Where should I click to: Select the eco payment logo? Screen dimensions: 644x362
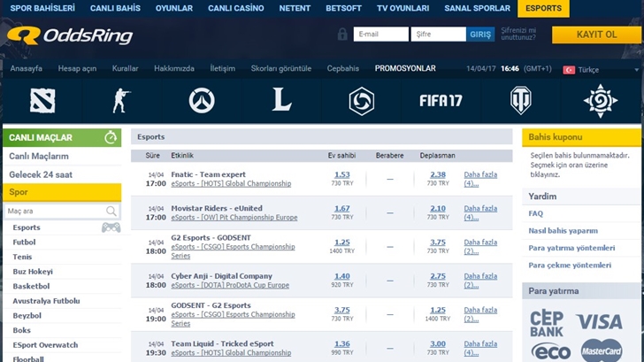click(x=551, y=351)
